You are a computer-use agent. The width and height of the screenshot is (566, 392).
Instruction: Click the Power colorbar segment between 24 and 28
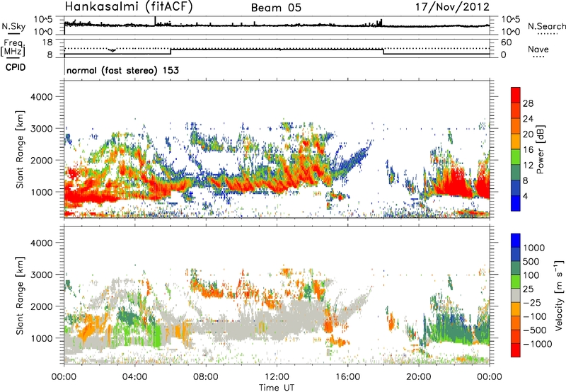(516, 111)
